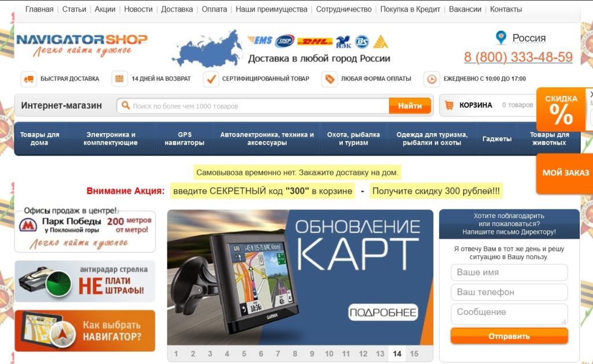
Task: Click the checkmark icon for Сертифицированный товар
Action: (211, 79)
